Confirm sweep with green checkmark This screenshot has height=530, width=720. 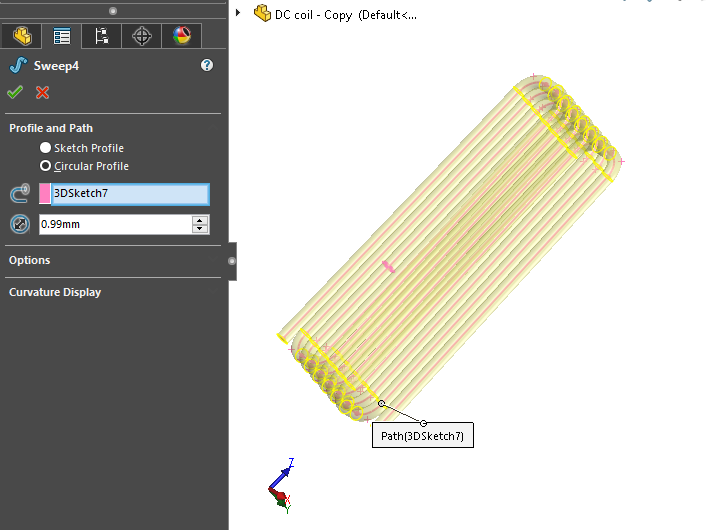point(15,92)
